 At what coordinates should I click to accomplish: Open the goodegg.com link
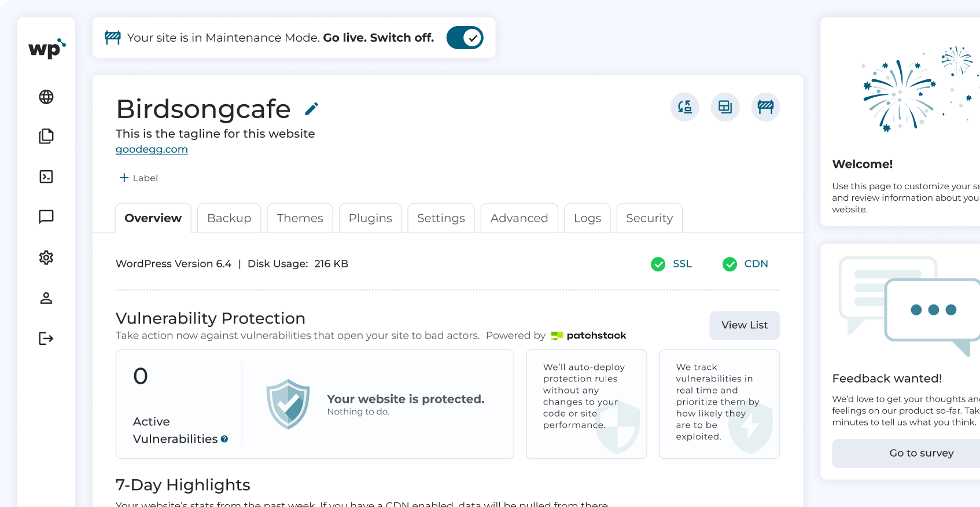152,149
